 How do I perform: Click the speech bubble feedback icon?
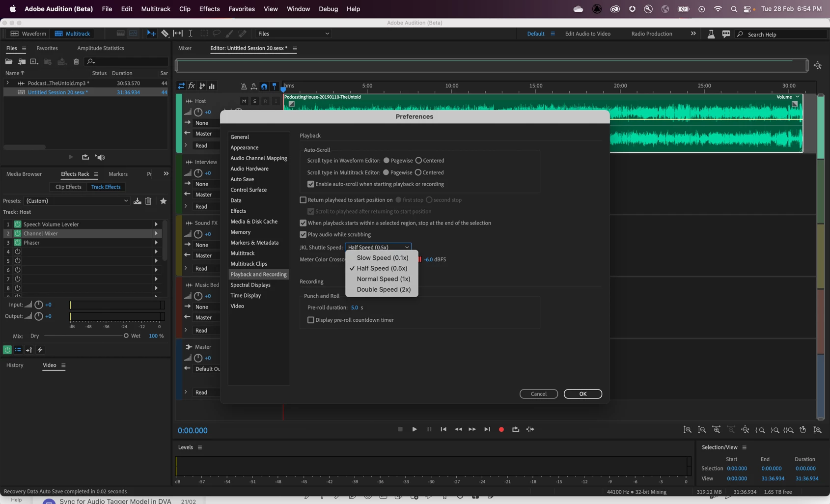coord(726,34)
